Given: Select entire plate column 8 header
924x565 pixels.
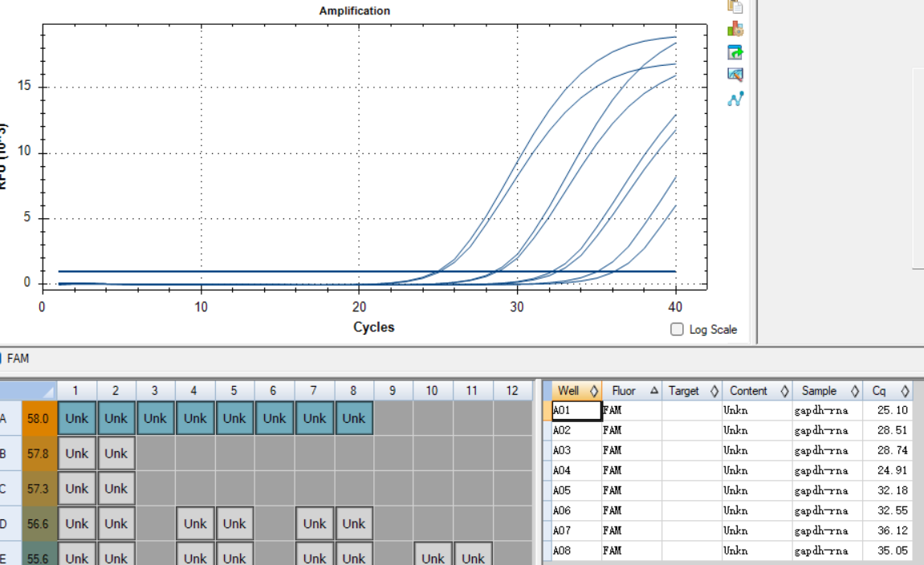Looking at the screenshot, I should click(354, 391).
